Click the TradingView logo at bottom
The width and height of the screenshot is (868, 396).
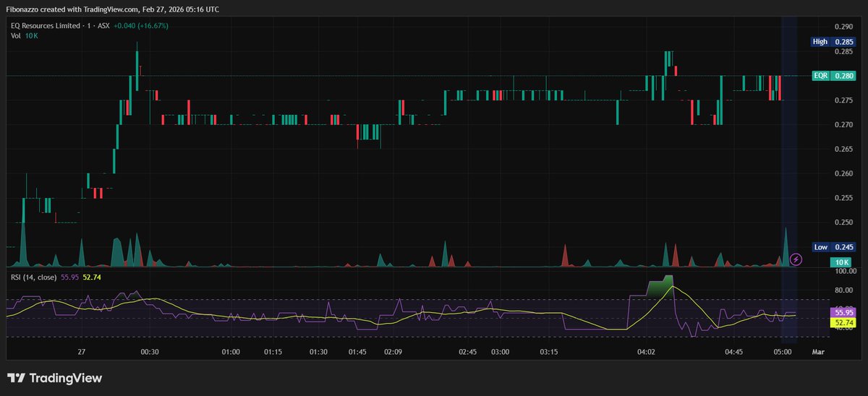54,378
